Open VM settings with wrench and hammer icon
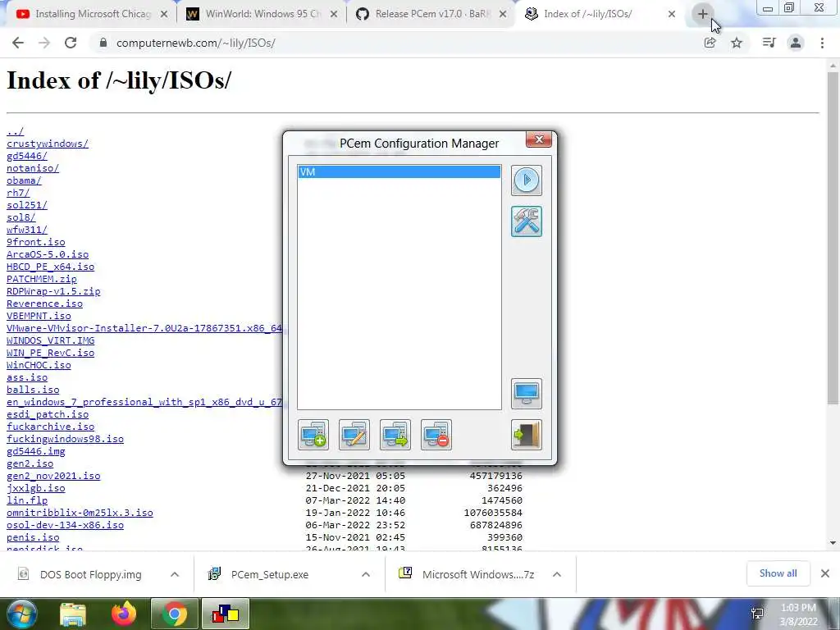Screen dimensions: 840x630 (527, 221)
